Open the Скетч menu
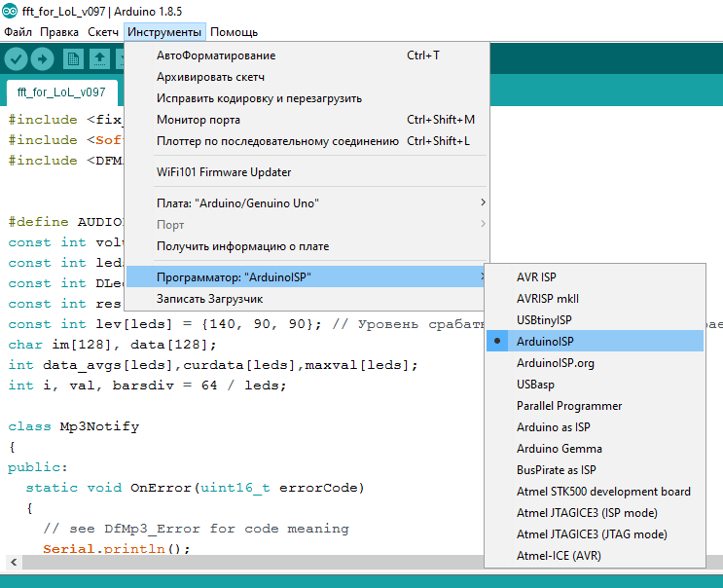The height and width of the screenshot is (588, 723). click(x=103, y=32)
